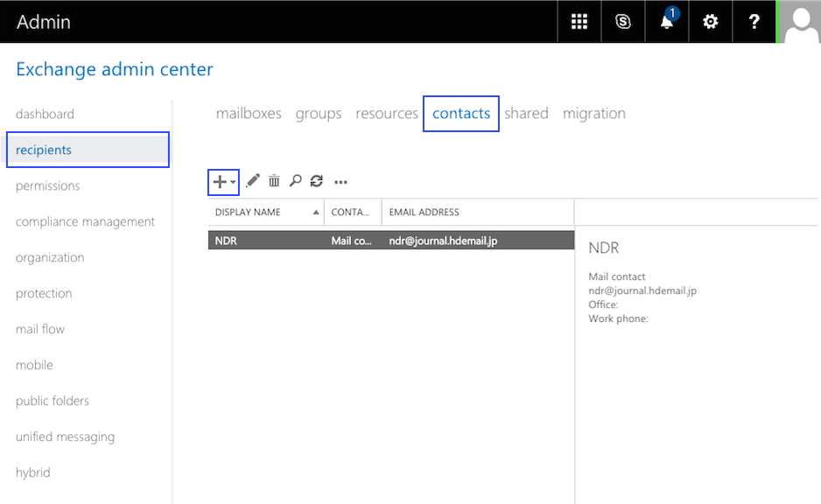Open permissions in the sidebar
821x504 pixels.
47,185
